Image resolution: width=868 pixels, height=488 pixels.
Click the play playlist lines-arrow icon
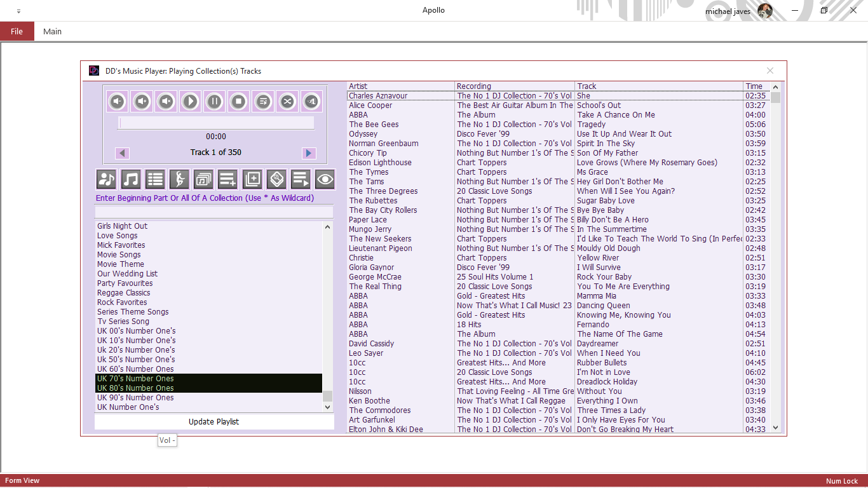coord(301,180)
